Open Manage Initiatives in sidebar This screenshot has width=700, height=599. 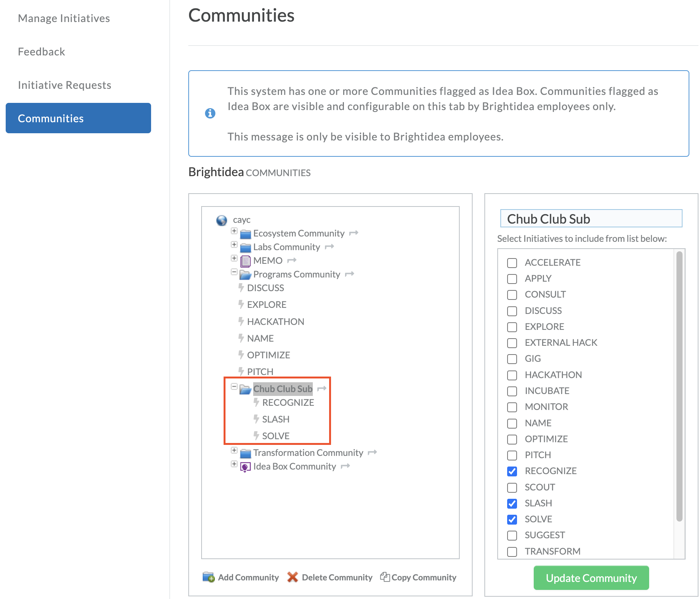click(64, 18)
